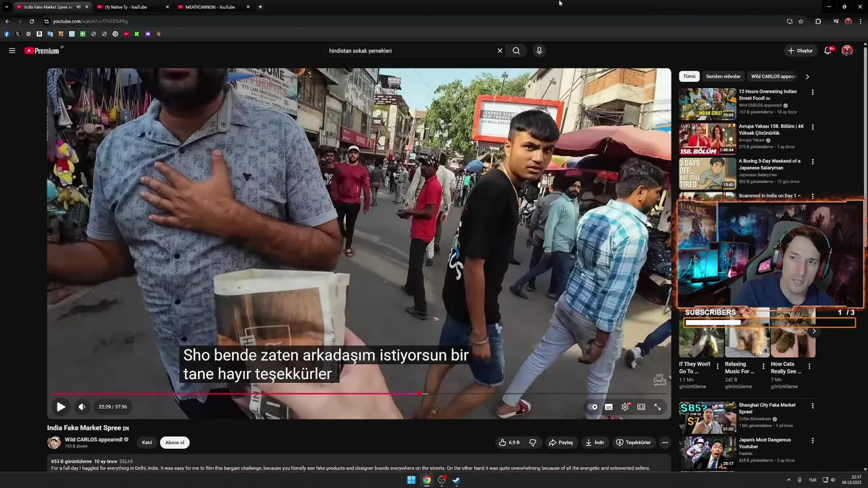Close the India Fake Market Spree tab
The height and width of the screenshot is (488, 868).
[x=87, y=7]
